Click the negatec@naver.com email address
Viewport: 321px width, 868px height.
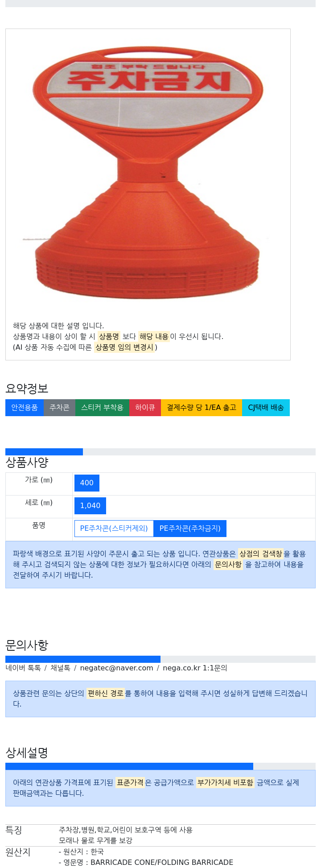point(116,668)
